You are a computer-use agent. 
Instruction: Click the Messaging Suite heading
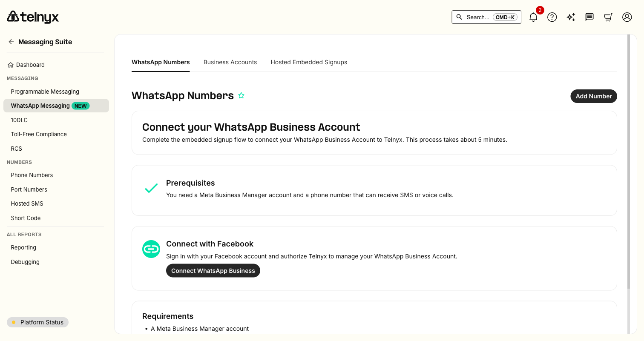[x=45, y=42]
